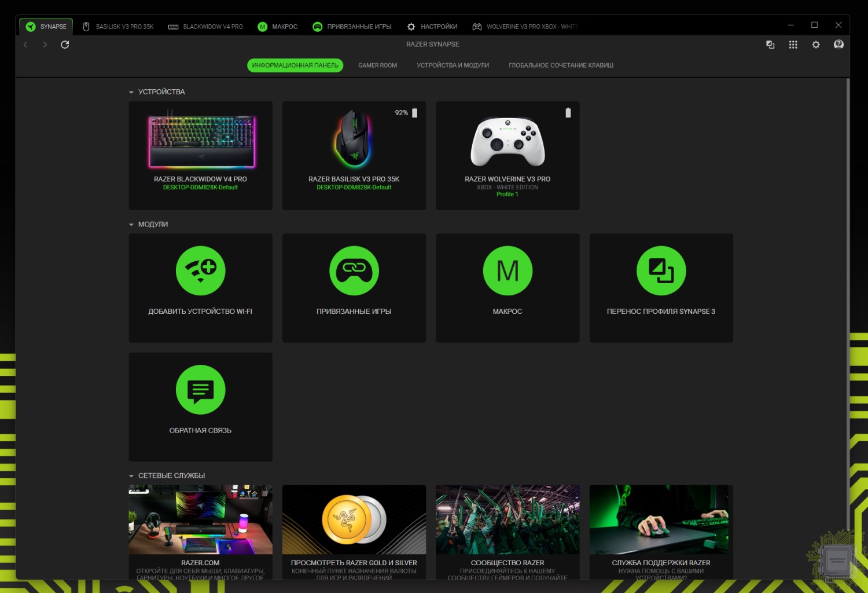868x593 pixels.
Task: Collapse the СЕТЕВЫЕ СЛУЖБЫ section
Action: point(131,476)
